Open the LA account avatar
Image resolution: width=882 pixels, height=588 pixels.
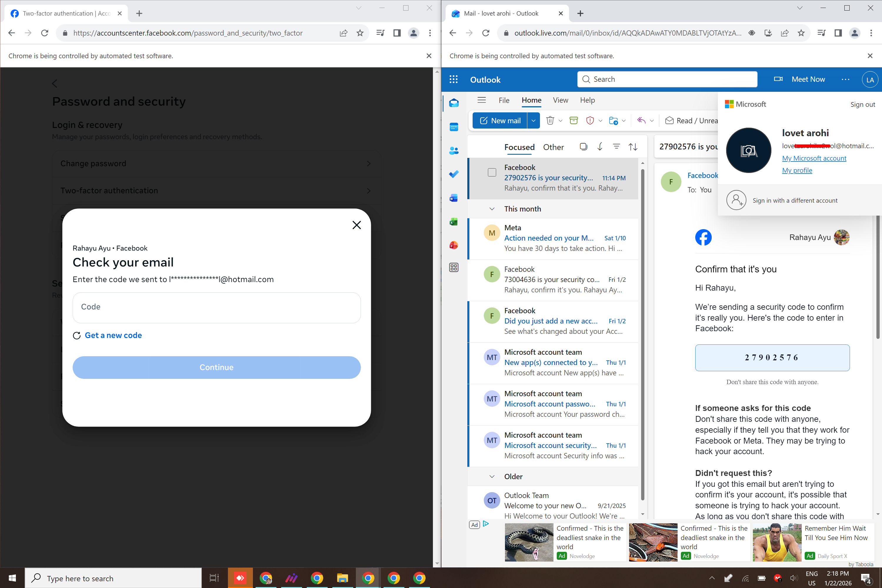click(870, 79)
